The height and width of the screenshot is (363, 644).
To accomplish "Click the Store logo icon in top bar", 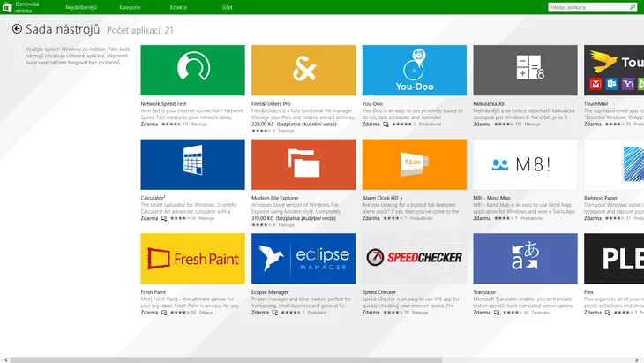I will pos(7,7).
